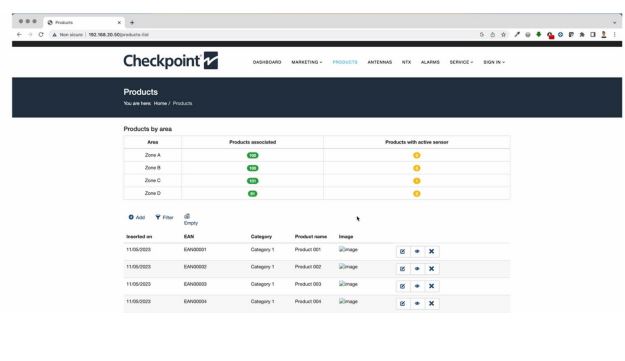Go forward in the browser
The image size is (625, 361).
(30, 35)
